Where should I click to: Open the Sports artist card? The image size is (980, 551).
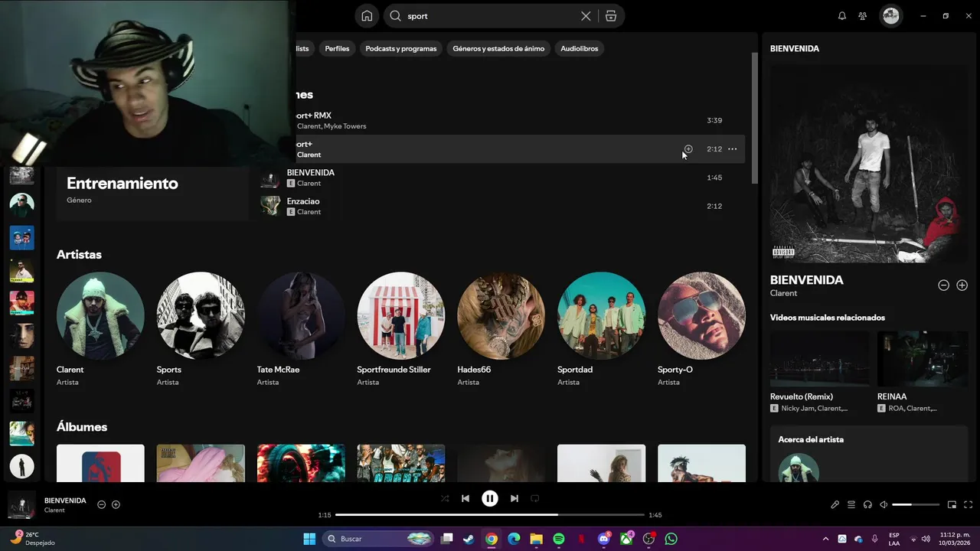tap(201, 329)
